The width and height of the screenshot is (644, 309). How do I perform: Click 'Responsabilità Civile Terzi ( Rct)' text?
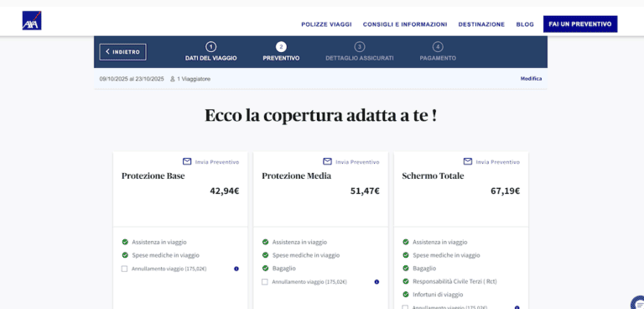click(x=455, y=281)
